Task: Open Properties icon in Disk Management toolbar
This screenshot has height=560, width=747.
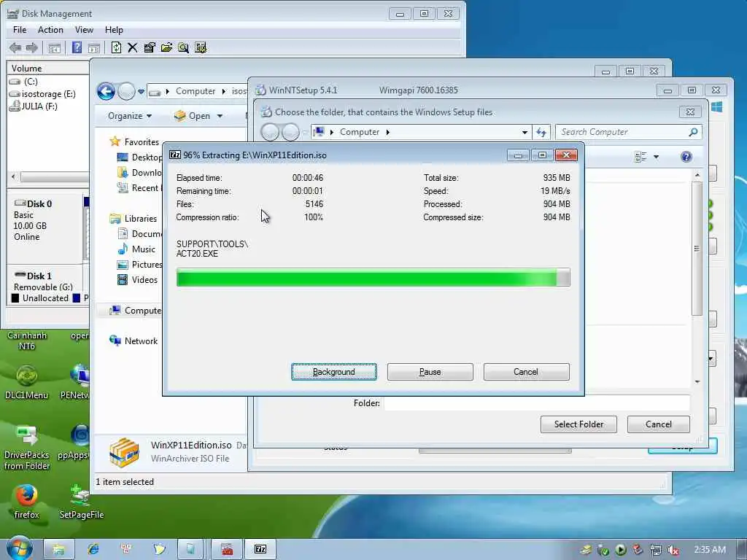Action: tap(150, 47)
